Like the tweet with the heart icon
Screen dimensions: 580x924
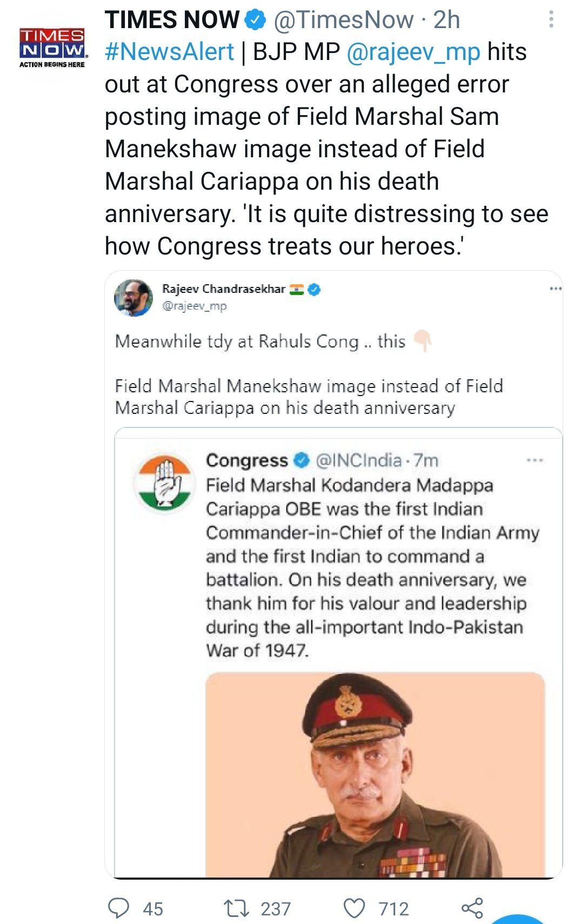355,908
